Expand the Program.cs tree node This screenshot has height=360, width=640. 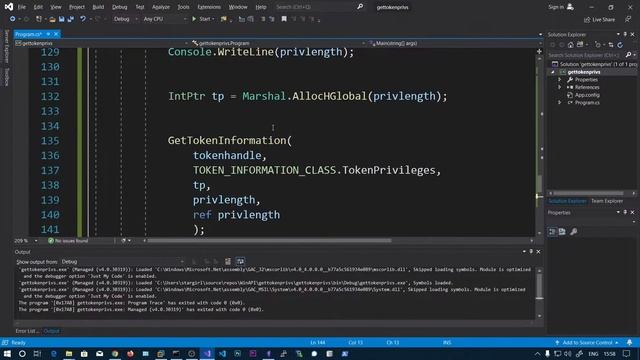tap(560, 103)
